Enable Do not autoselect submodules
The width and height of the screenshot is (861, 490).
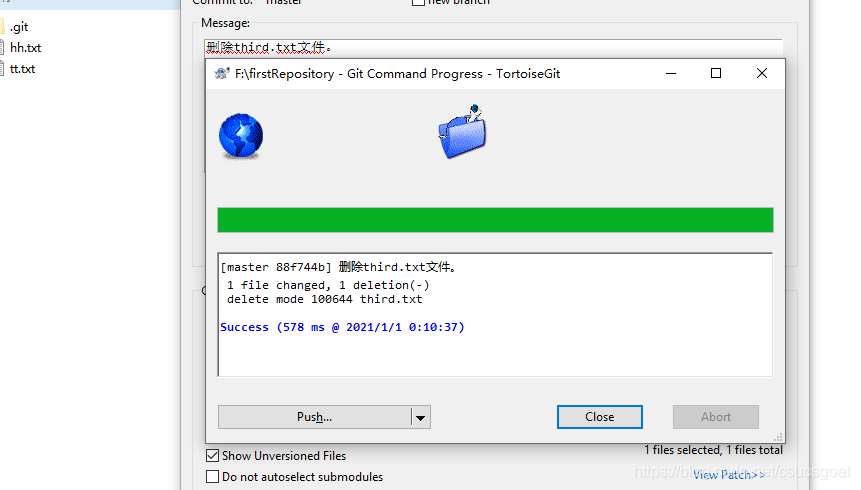pyautogui.click(x=213, y=476)
